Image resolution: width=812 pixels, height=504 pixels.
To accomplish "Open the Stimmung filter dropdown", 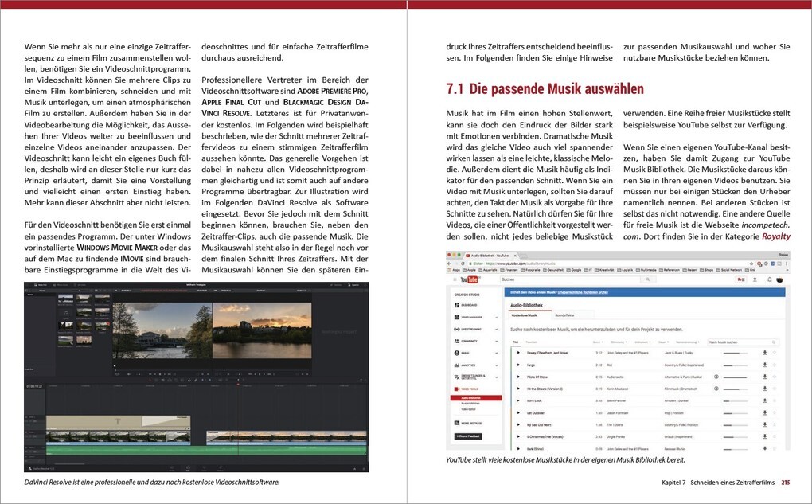I will pyautogui.click(x=619, y=342).
